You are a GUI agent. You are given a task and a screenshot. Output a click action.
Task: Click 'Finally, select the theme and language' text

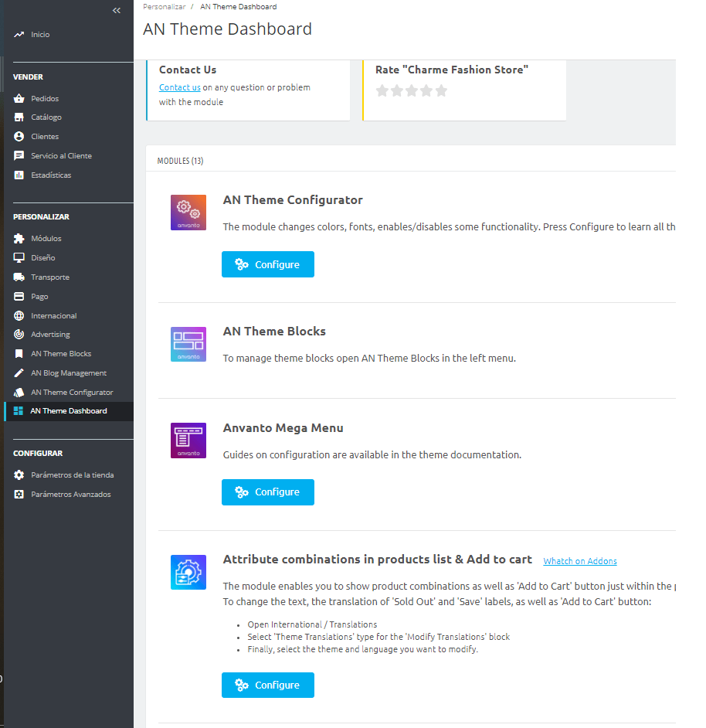[x=362, y=649]
